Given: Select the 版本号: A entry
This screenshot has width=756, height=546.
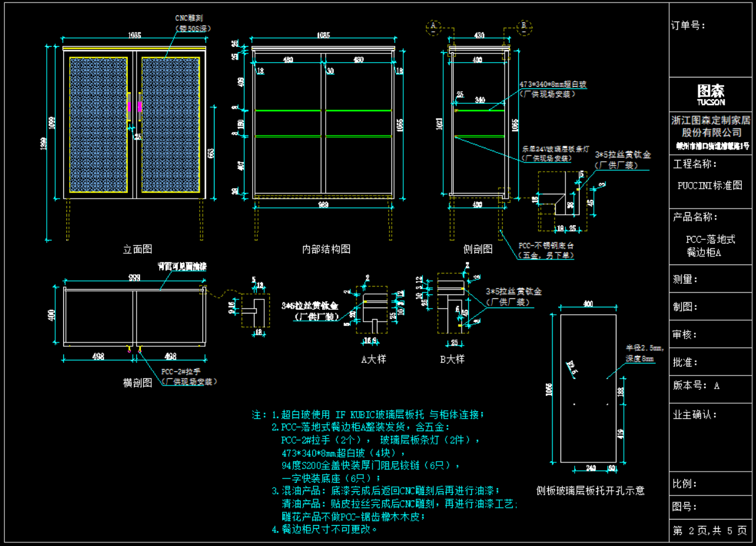Looking at the screenshot, I should tap(696, 386).
